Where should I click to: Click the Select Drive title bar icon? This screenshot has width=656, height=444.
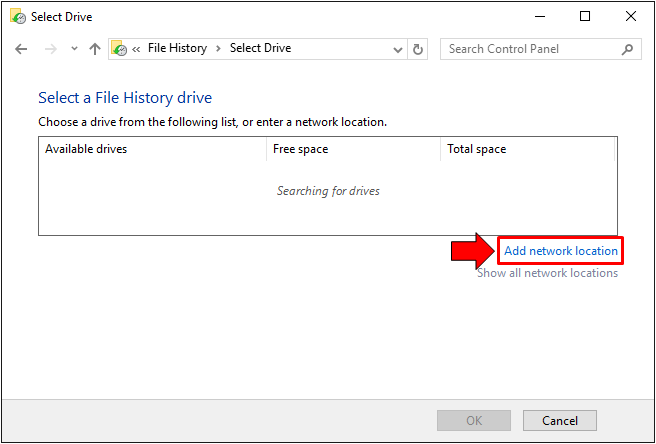tap(17, 16)
